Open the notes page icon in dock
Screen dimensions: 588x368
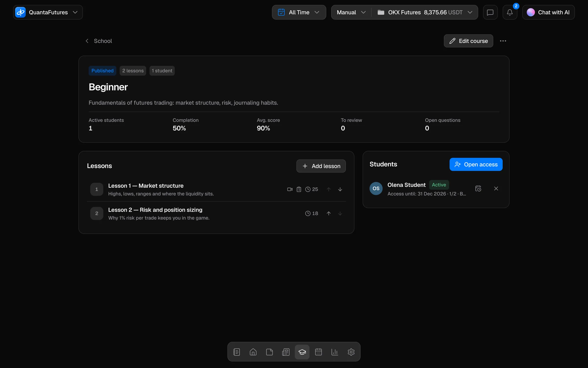pos(269,352)
